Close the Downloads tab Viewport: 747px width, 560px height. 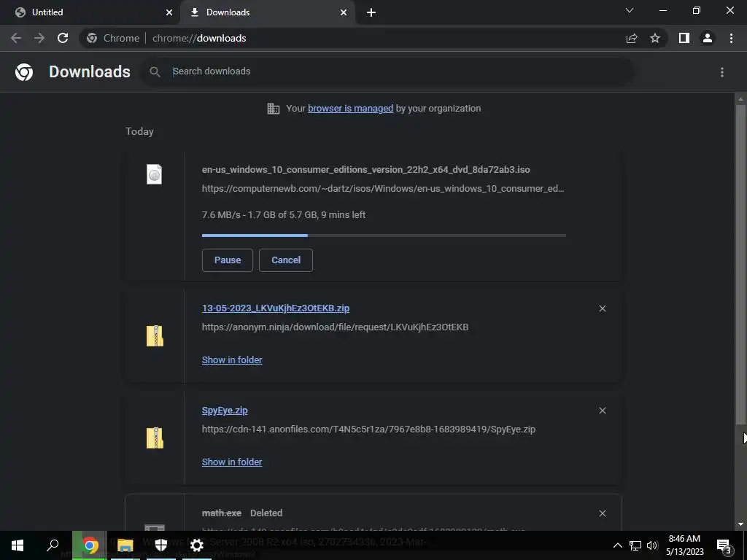coord(344,12)
